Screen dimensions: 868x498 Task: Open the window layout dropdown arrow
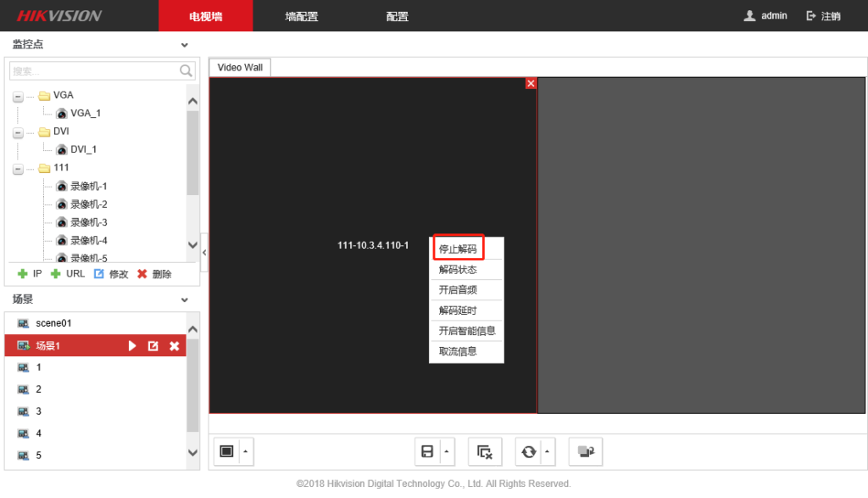pos(246,451)
